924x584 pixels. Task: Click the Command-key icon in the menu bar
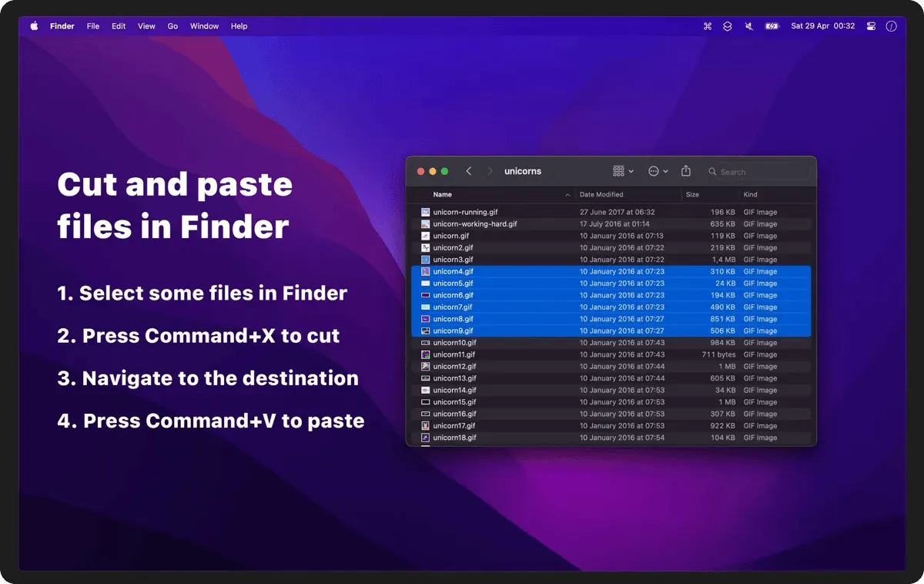pyautogui.click(x=708, y=26)
